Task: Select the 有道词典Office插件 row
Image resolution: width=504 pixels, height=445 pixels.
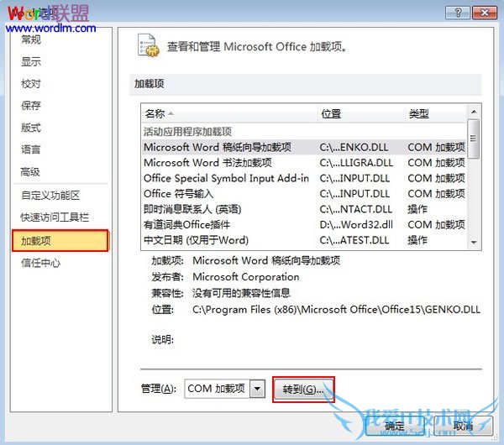Action: [x=304, y=224]
